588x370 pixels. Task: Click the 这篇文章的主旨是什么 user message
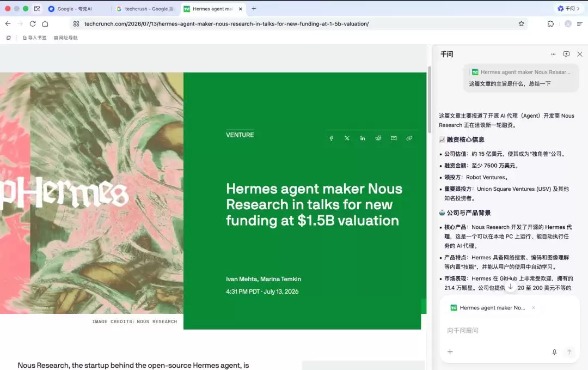click(510, 83)
